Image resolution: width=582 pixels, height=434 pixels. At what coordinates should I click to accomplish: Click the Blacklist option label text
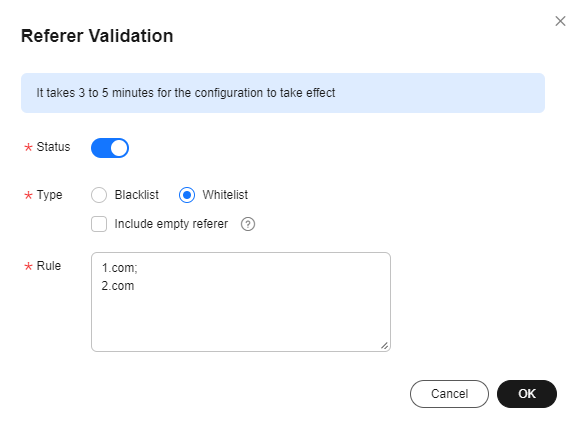137,195
